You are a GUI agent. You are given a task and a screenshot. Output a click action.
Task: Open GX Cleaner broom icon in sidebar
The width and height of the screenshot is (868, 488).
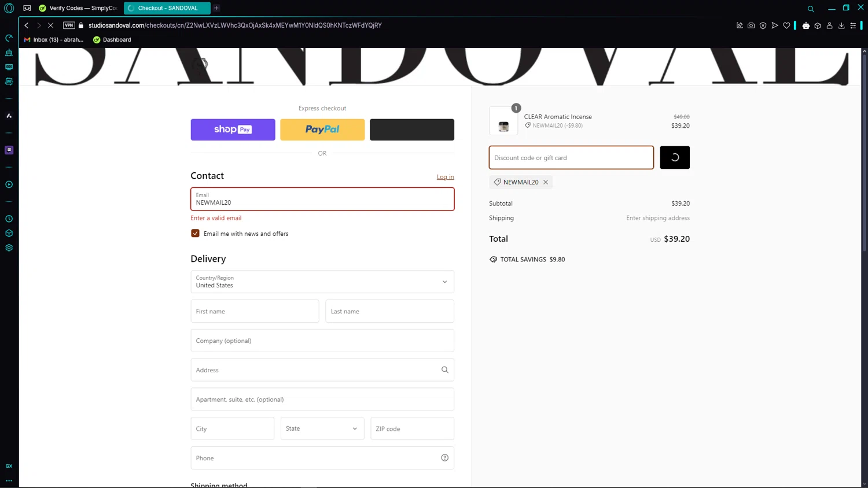point(9,53)
